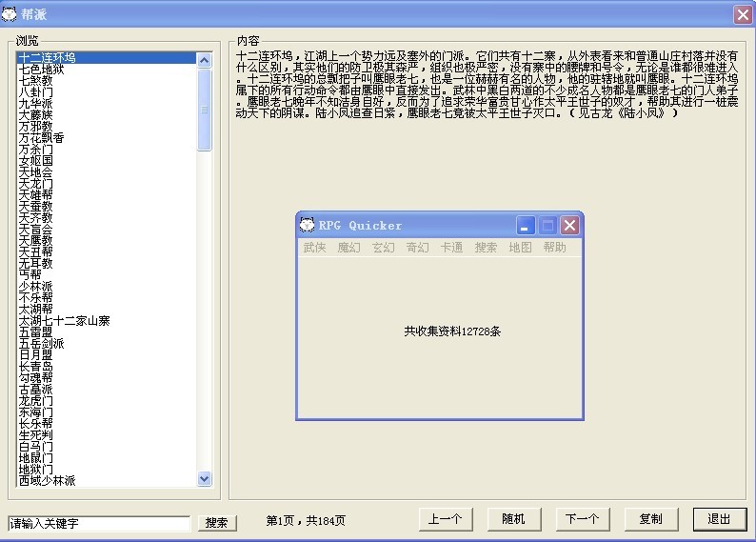756x542 pixels.
Task: Open the 卡通 menu in RPG Quicker
Action: click(451, 248)
